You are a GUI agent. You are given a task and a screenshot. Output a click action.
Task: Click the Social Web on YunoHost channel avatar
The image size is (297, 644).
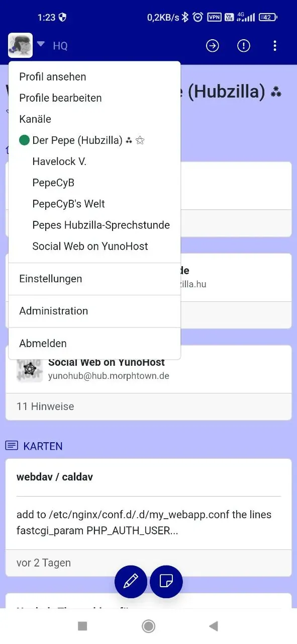pyautogui.click(x=29, y=370)
